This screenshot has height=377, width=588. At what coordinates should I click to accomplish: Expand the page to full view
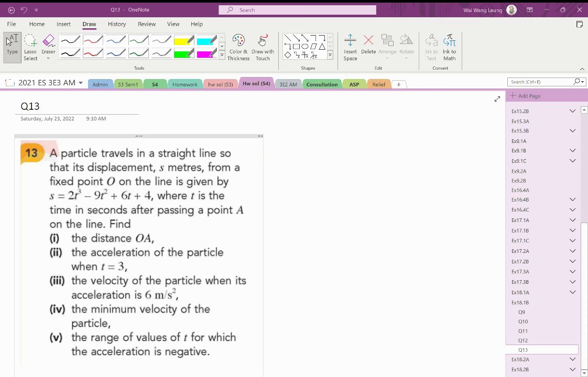point(497,99)
